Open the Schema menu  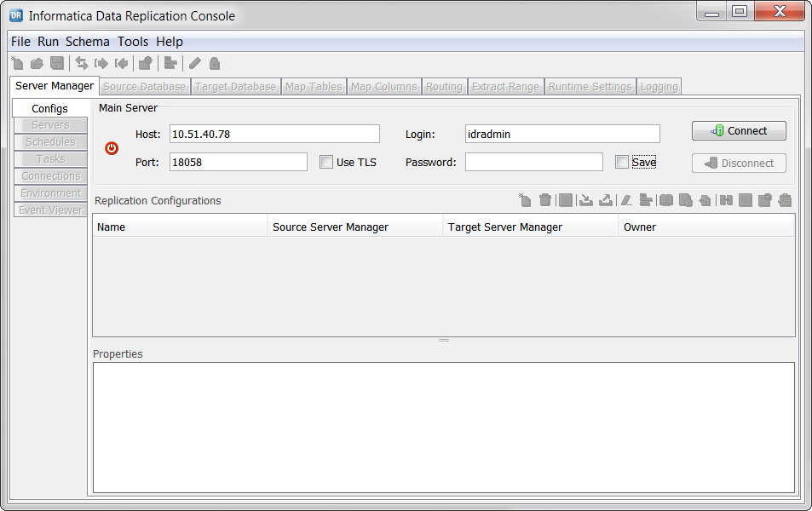pyautogui.click(x=88, y=42)
